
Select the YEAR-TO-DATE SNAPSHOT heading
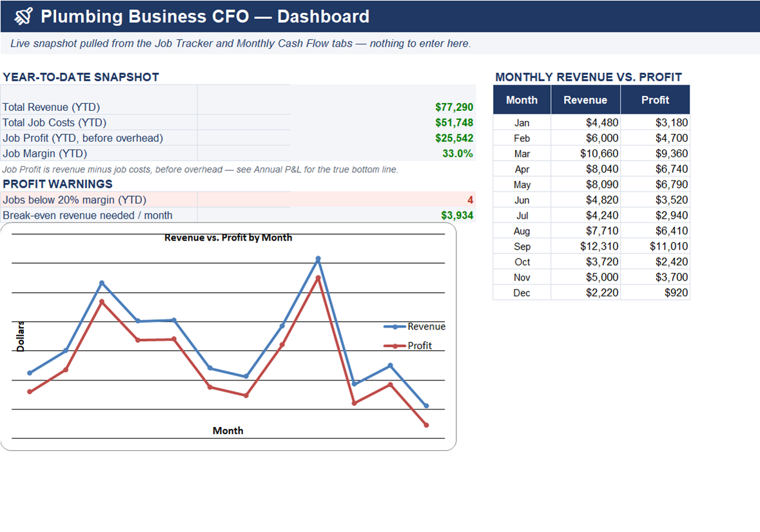coord(81,77)
